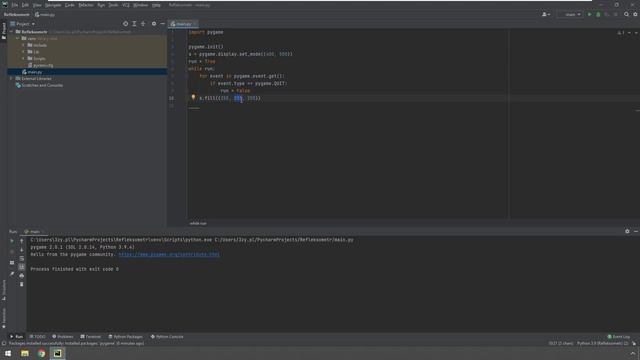The width and height of the screenshot is (640, 360).
Task: Hide the Project panel with minus icon
Action: (x=162, y=24)
